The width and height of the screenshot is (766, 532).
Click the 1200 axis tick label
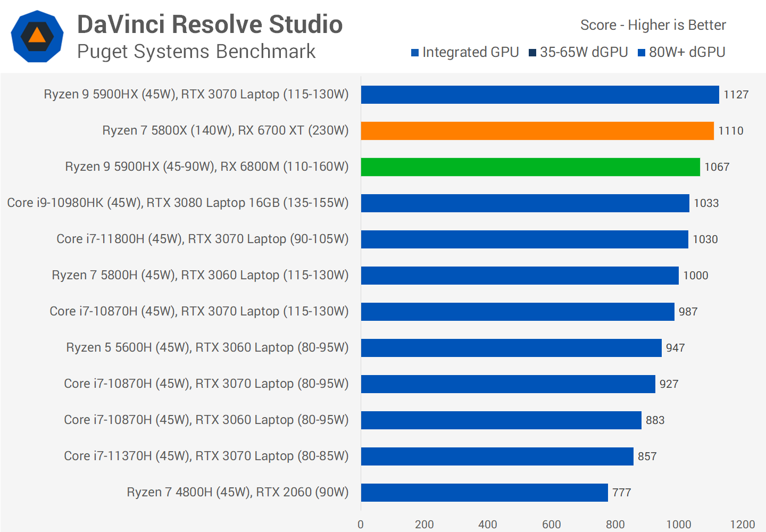pyautogui.click(x=742, y=524)
